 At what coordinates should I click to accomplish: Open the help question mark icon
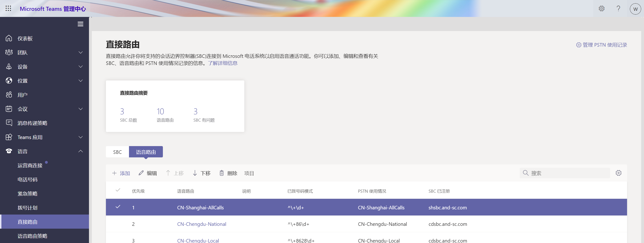point(618,8)
